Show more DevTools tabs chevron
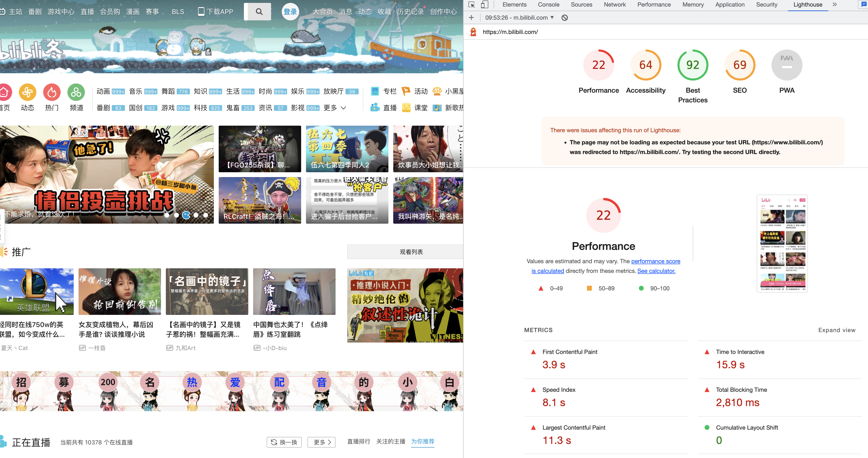868x458 pixels. [x=835, y=5]
